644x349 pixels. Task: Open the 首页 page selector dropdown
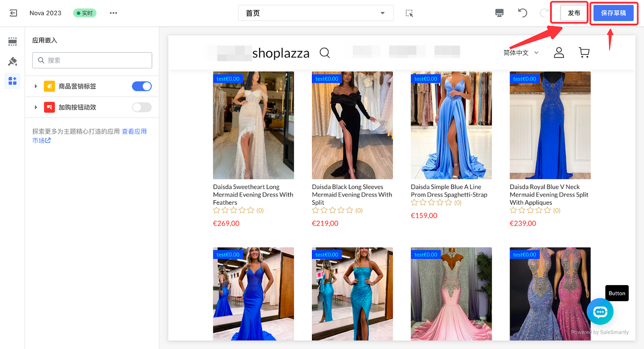point(315,13)
